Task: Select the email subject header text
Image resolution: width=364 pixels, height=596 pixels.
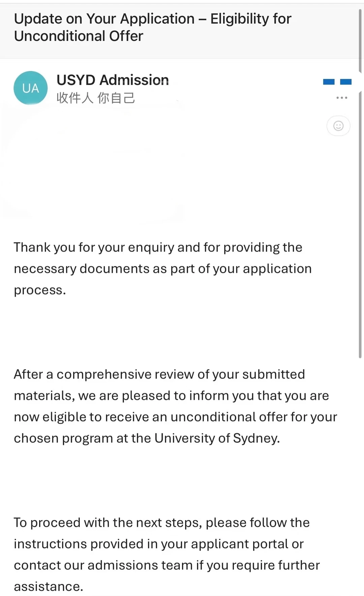Action: coord(153,27)
